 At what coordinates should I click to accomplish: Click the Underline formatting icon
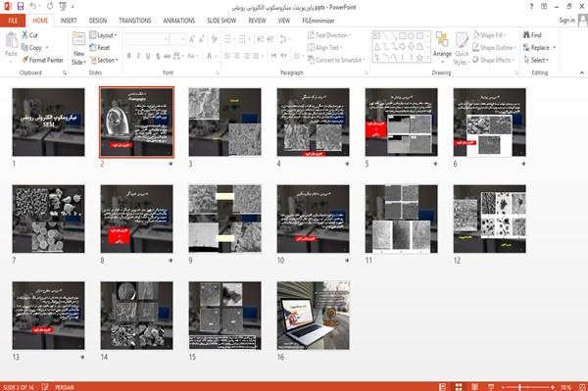coord(148,56)
